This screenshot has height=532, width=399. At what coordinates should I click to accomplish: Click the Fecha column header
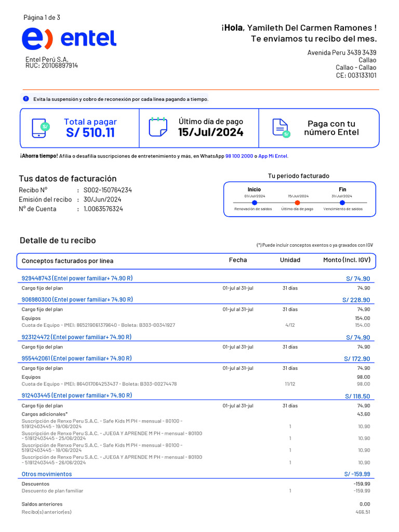point(238,260)
